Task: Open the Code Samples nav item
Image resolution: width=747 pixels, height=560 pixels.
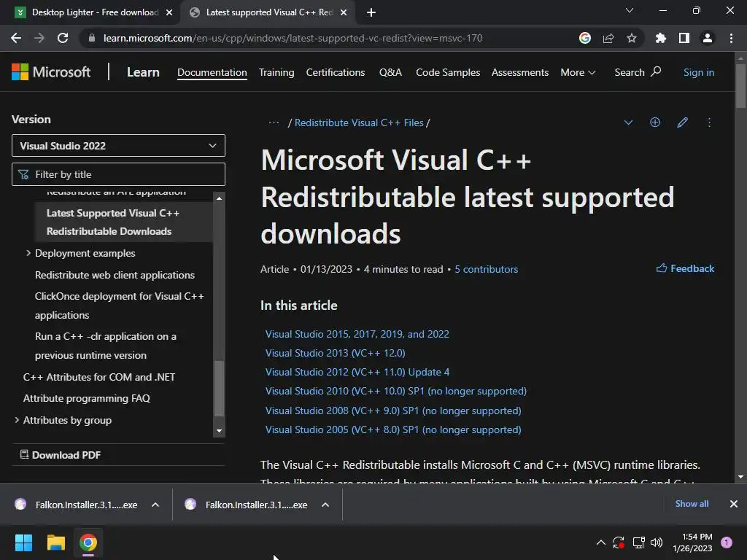Action: tap(448, 72)
